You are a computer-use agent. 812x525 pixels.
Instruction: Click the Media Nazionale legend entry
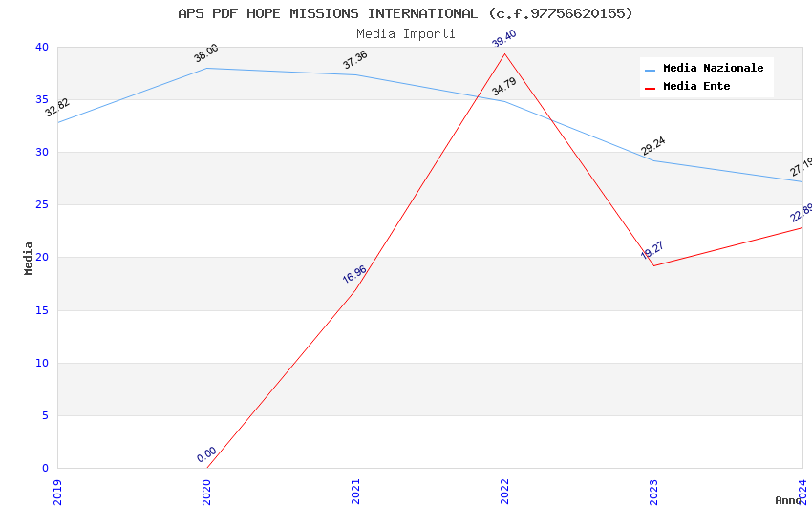713,69
